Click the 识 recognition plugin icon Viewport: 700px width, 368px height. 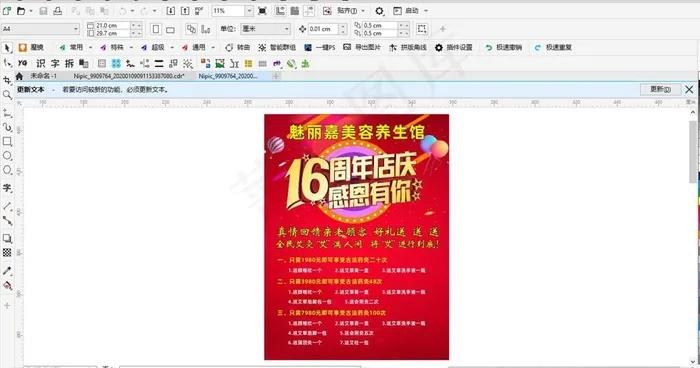[x=41, y=63]
